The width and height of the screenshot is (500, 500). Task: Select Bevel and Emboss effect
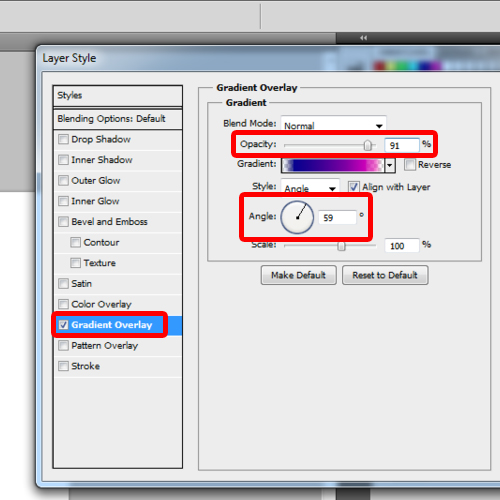click(109, 222)
